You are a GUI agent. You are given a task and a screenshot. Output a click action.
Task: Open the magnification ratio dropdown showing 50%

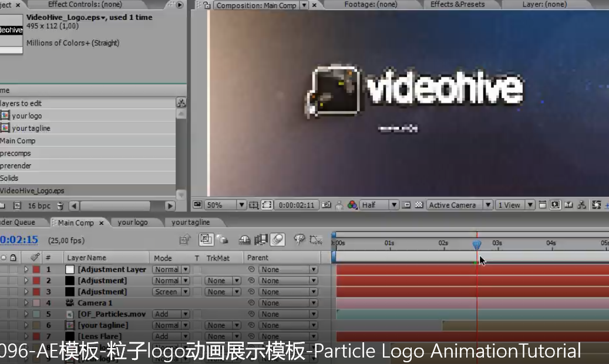pyautogui.click(x=226, y=205)
